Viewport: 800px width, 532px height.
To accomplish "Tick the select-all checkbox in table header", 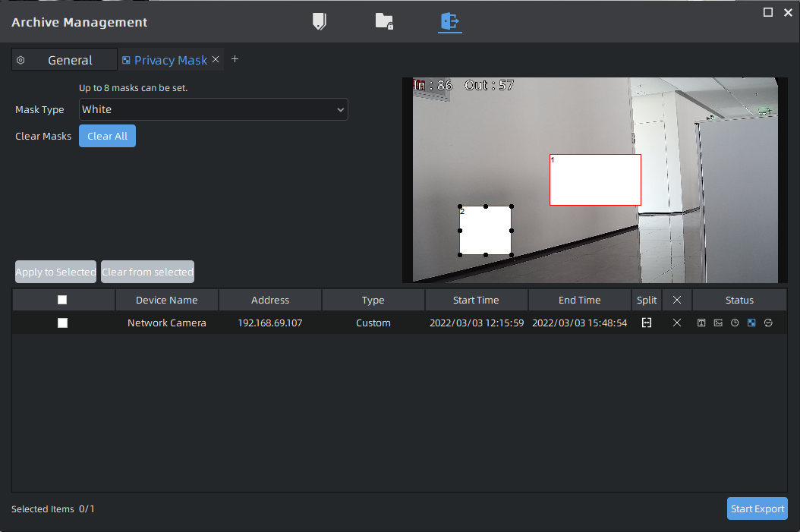I will [x=62, y=300].
